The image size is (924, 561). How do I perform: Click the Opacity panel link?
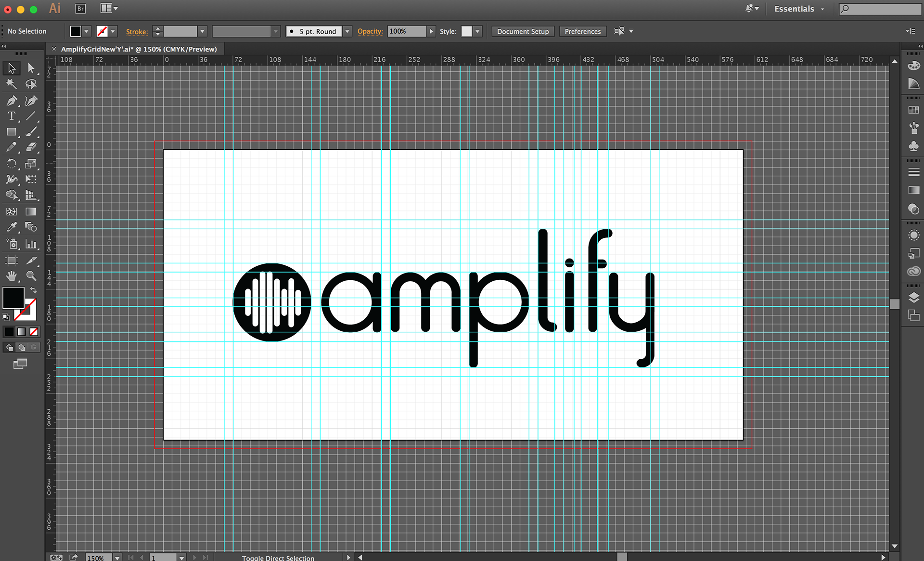tap(370, 31)
